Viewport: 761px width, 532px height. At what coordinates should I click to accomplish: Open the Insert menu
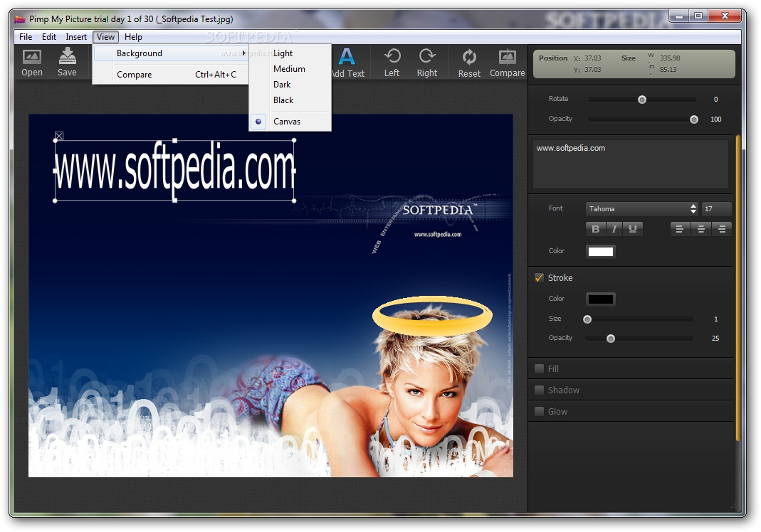pos(76,37)
